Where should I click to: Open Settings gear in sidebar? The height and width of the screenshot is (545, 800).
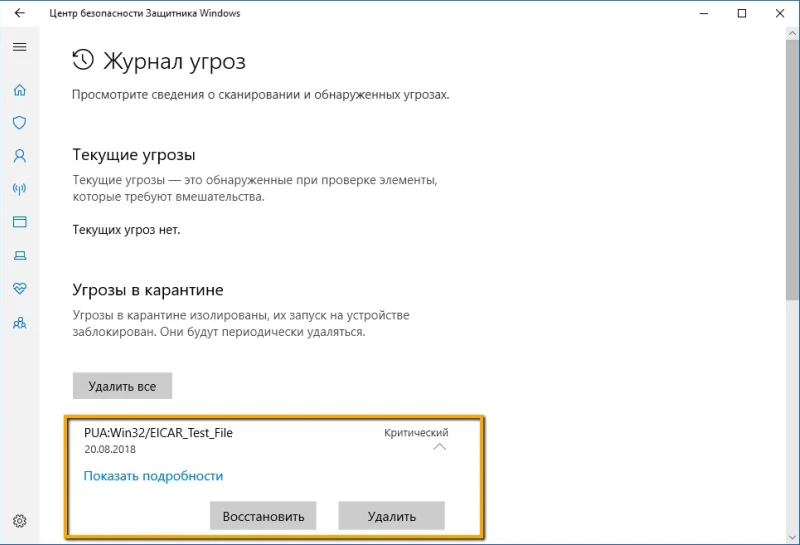coord(19,521)
